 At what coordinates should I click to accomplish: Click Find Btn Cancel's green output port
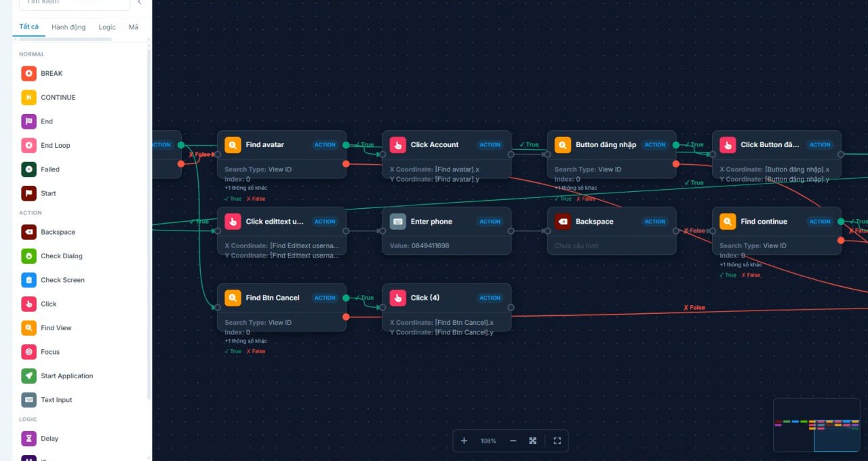pyautogui.click(x=346, y=298)
